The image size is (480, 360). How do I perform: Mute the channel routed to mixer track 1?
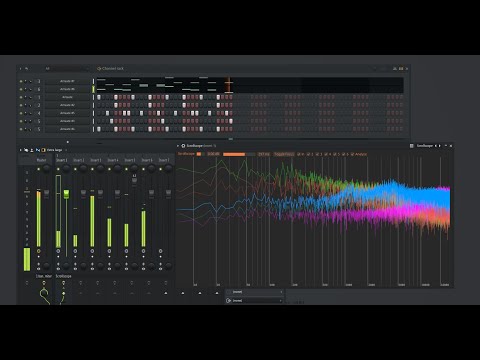21,97
